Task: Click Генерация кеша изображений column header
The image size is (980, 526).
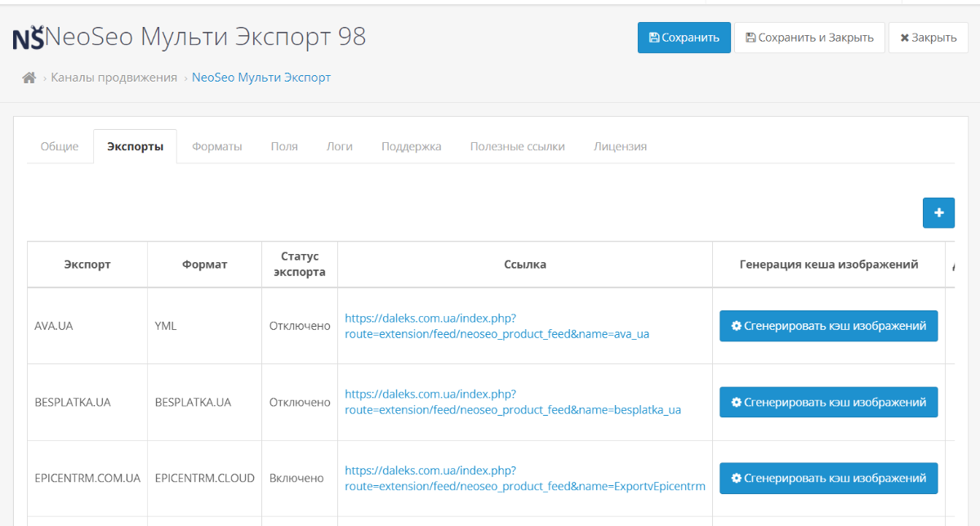Action: point(829,265)
